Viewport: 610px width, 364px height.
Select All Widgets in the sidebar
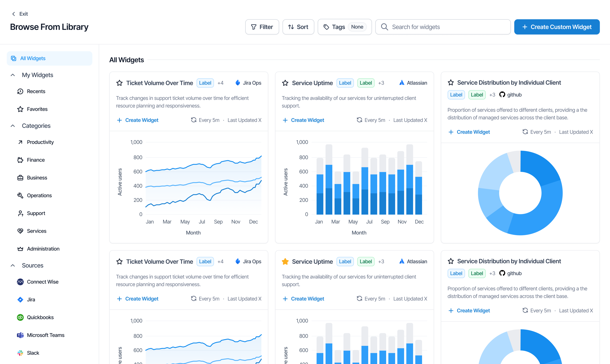50,58
